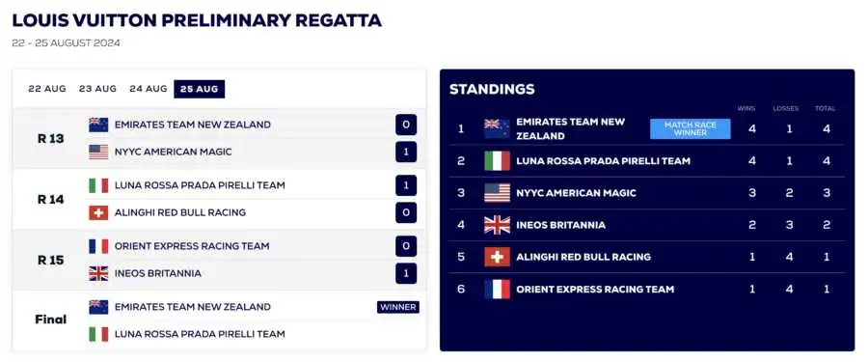Screen dimensions: 868x362
Task: Open NYYC American Magic in standings
Action: tap(577, 193)
